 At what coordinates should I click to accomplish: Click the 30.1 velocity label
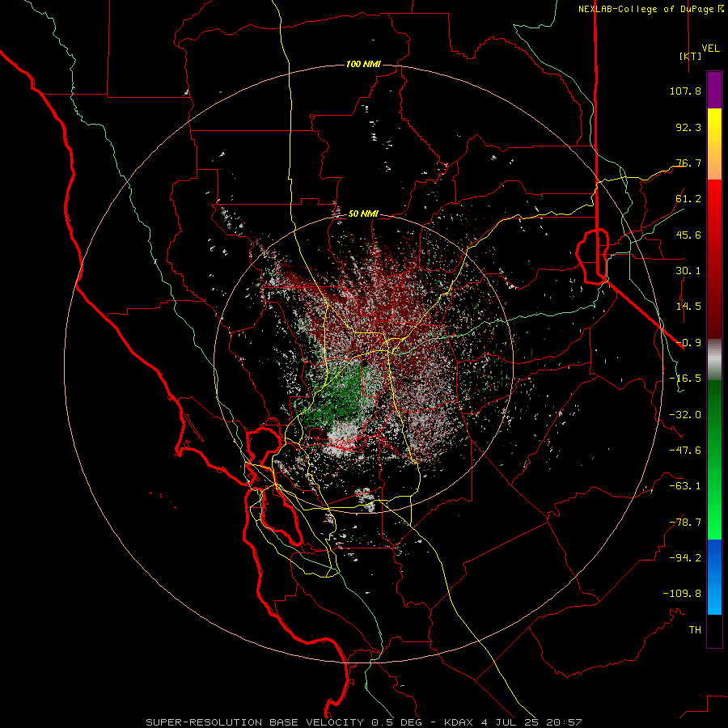point(688,271)
